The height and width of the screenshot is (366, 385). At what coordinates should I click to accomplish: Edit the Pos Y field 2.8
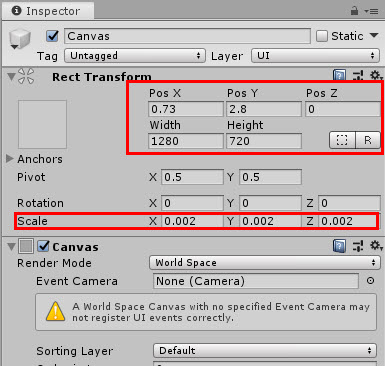[264, 109]
